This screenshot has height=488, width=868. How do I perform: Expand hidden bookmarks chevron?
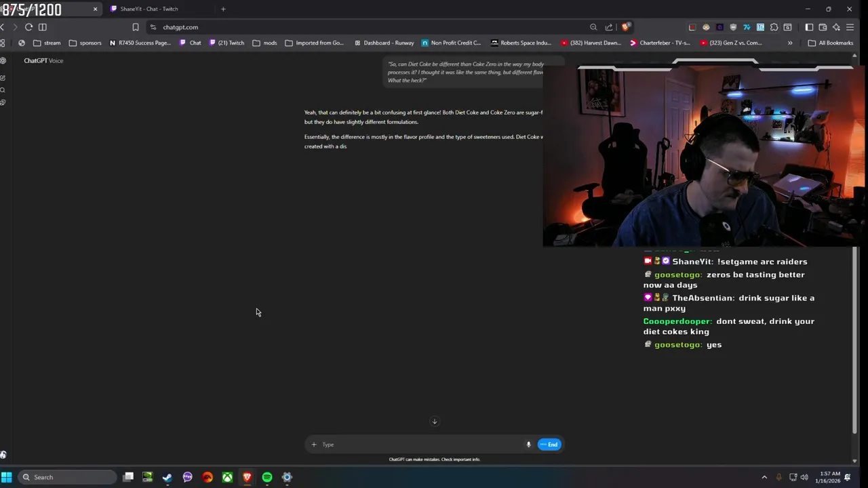click(790, 43)
